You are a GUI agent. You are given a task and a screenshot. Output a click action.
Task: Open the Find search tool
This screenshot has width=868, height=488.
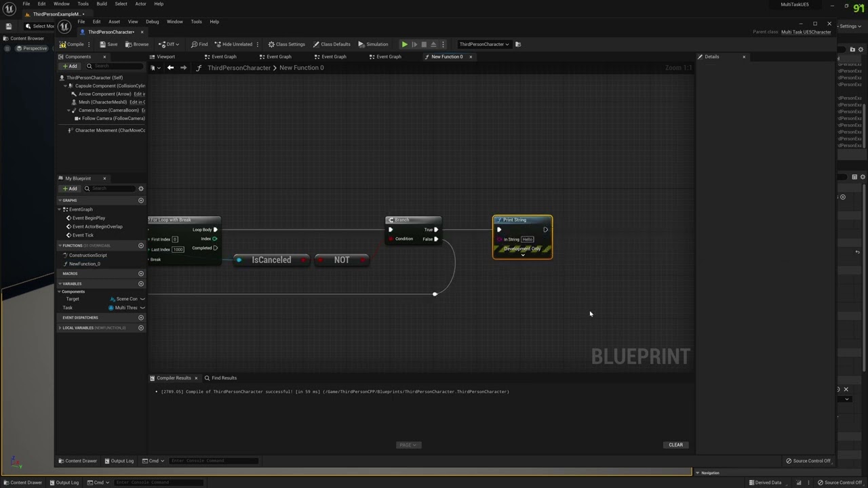(199, 44)
